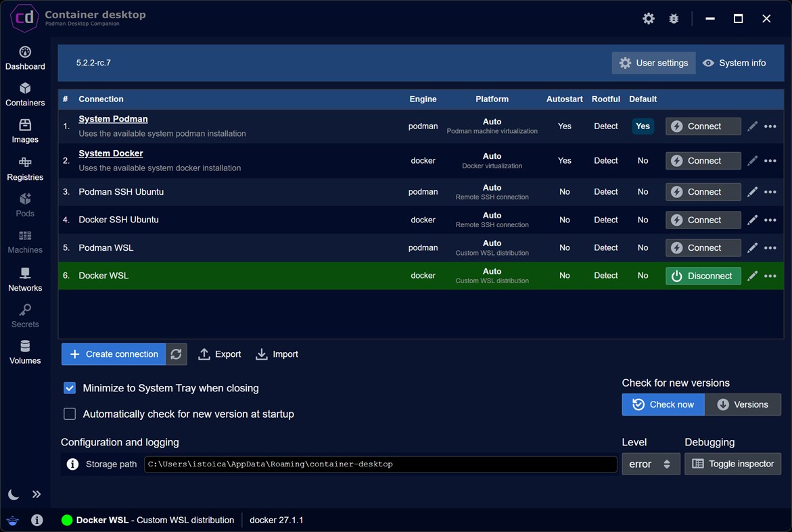Viewport: 792px width, 532px height.
Task: Click the Podman logo icon in status bar
Action: [13, 520]
